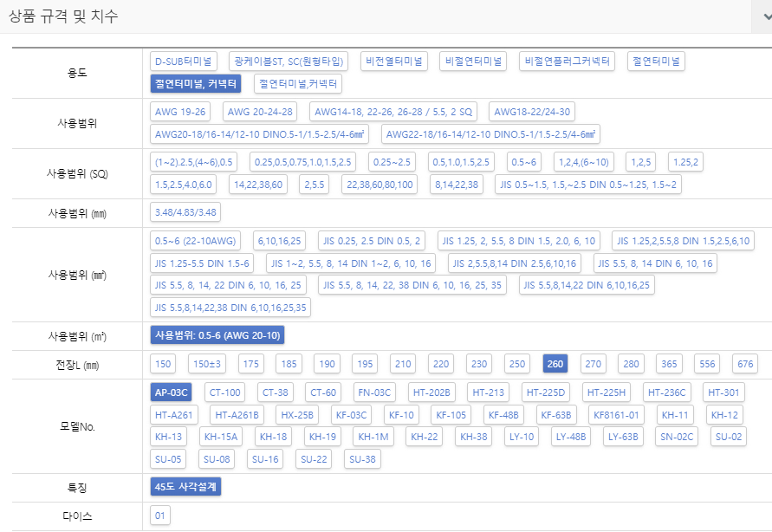Image resolution: width=772 pixels, height=532 pixels.
Task: Collapse the 상품 규격 및 치수 section chevron
Action: (x=766, y=16)
